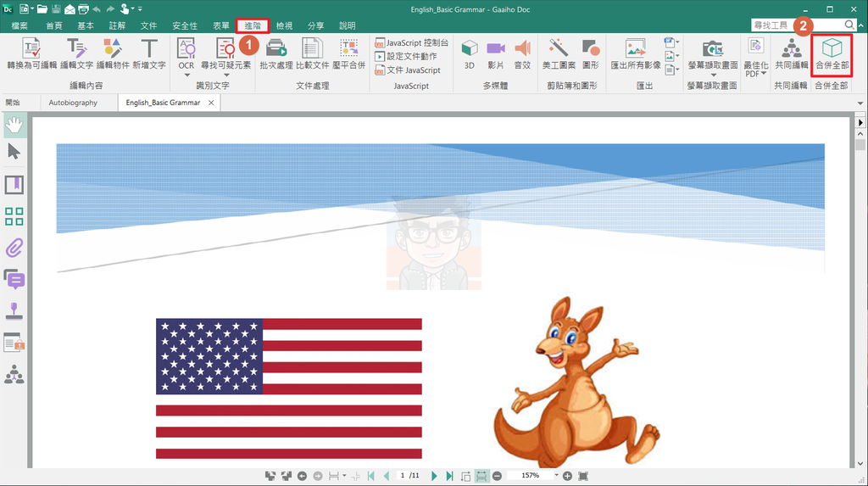This screenshot has width=868, height=486.
Task: Go to next page in bottom bar
Action: click(x=434, y=476)
